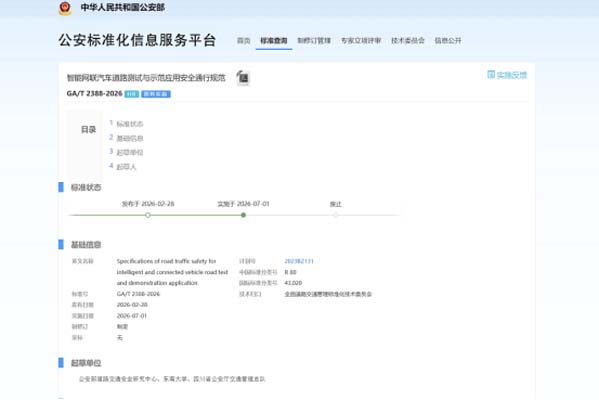Open the document file icon beside the standard title

click(243, 78)
